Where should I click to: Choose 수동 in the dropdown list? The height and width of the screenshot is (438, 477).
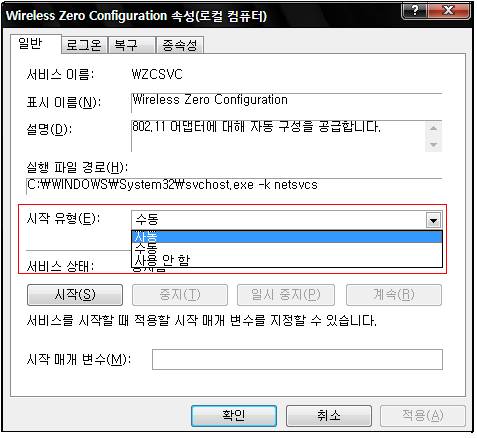[x=287, y=248]
